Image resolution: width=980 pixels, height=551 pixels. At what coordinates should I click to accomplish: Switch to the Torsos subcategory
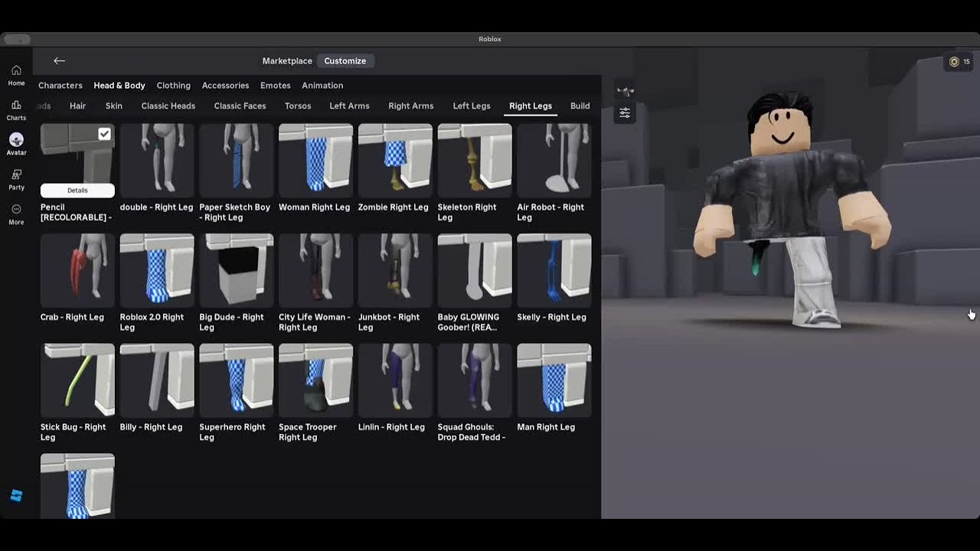click(298, 106)
